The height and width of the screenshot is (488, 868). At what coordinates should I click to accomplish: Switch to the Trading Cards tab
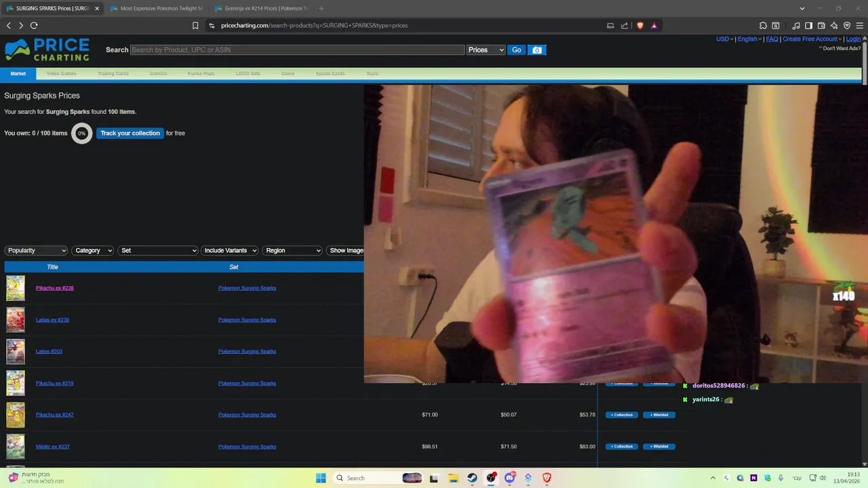[113, 73]
